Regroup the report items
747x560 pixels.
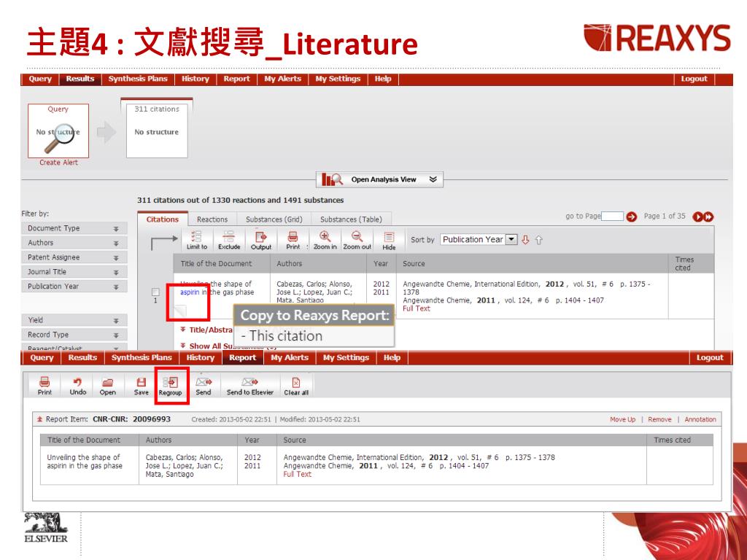170,386
